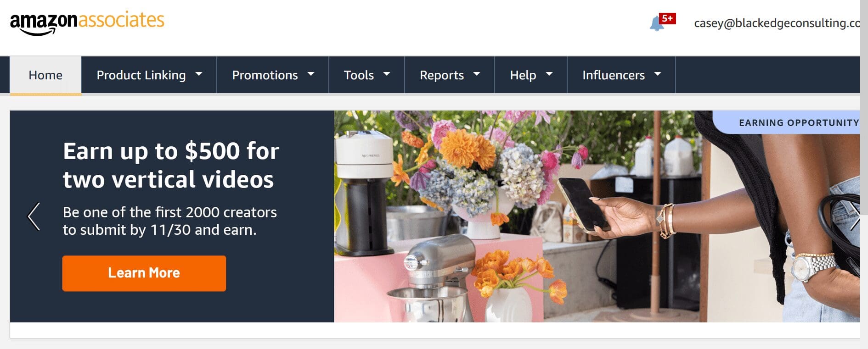This screenshot has width=868, height=349.
Task: Click the Amazon Associates logo
Action: 87,23
